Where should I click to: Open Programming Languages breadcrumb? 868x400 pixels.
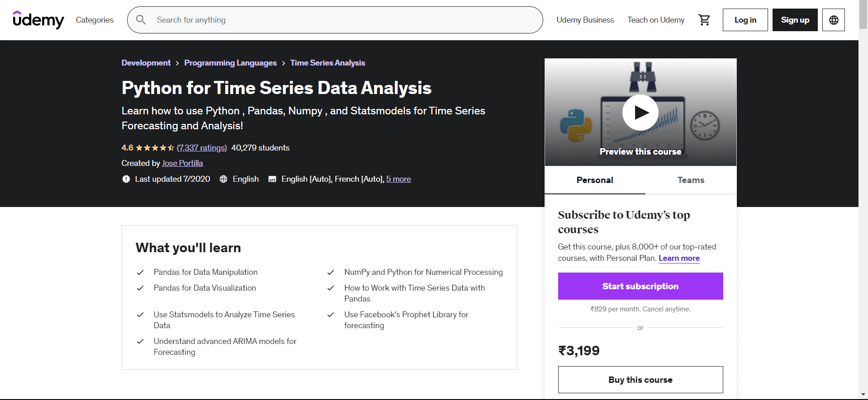[x=230, y=63]
